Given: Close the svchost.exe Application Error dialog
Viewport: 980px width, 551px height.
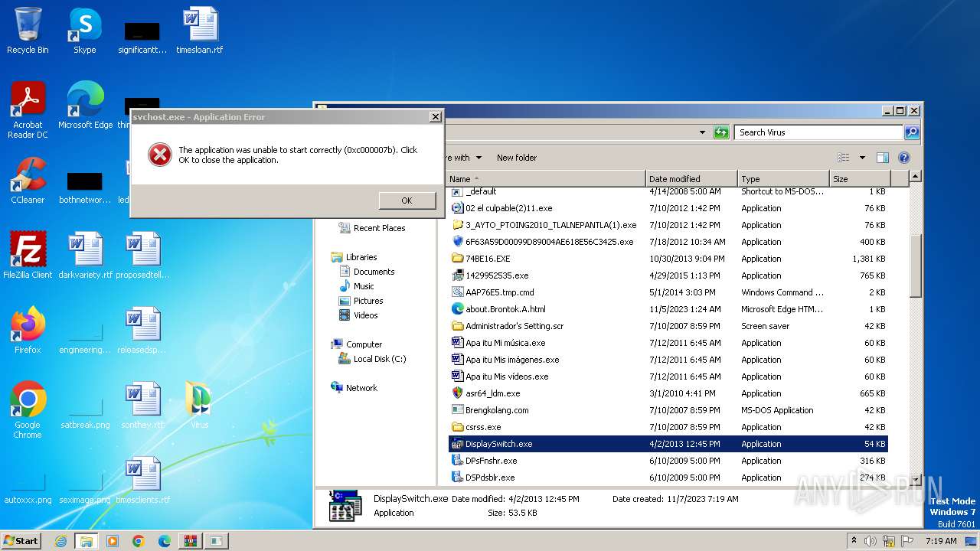Looking at the screenshot, I should tap(435, 117).
